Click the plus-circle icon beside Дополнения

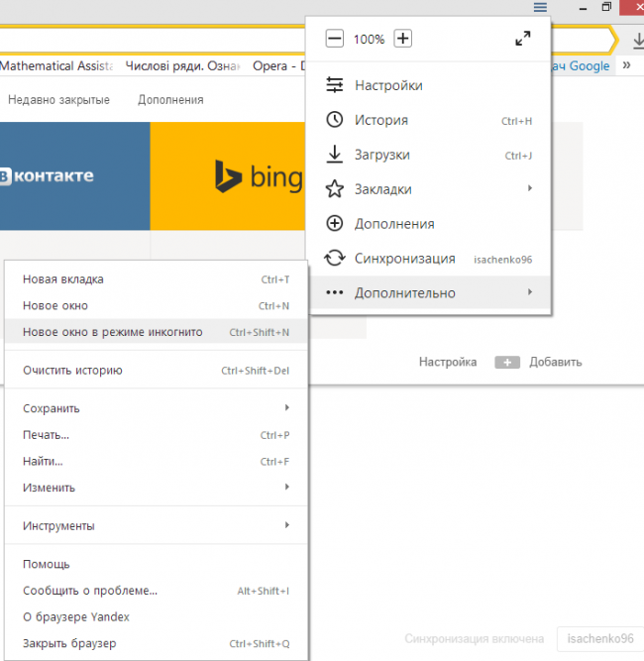pos(335,223)
